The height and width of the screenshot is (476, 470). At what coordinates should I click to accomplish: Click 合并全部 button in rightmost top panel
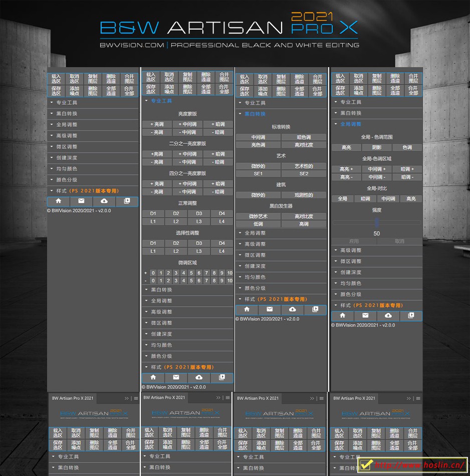pyautogui.click(x=413, y=91)
